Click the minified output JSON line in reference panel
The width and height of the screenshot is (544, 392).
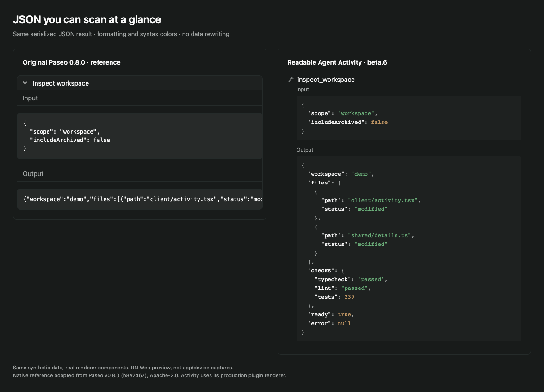[x=142, y=199]
